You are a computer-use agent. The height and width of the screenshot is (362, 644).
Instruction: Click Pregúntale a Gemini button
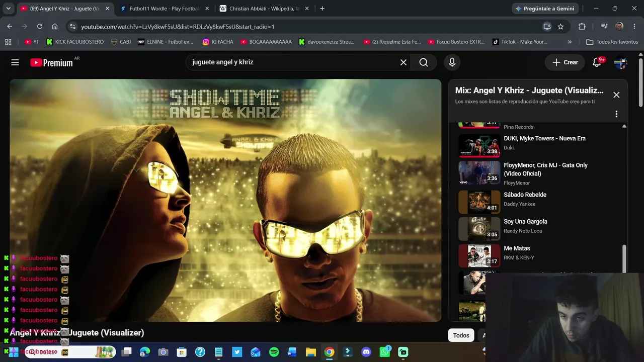click(545, 9)
